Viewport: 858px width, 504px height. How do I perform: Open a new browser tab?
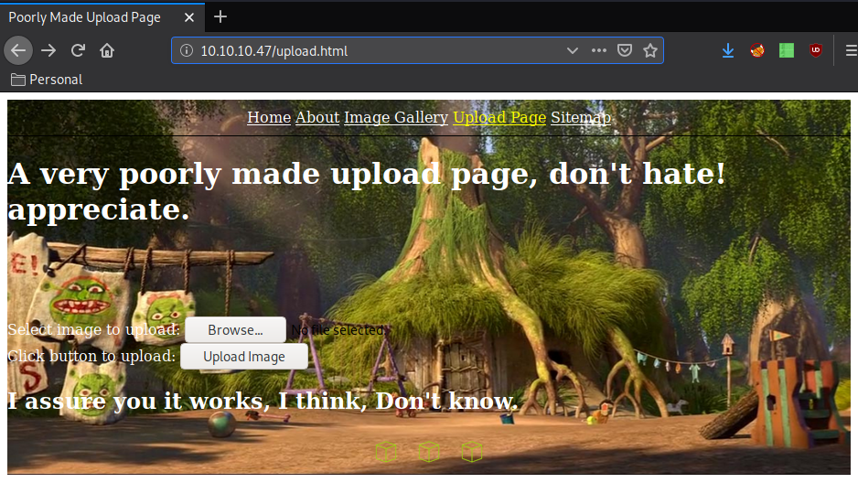tap(220, 17)
